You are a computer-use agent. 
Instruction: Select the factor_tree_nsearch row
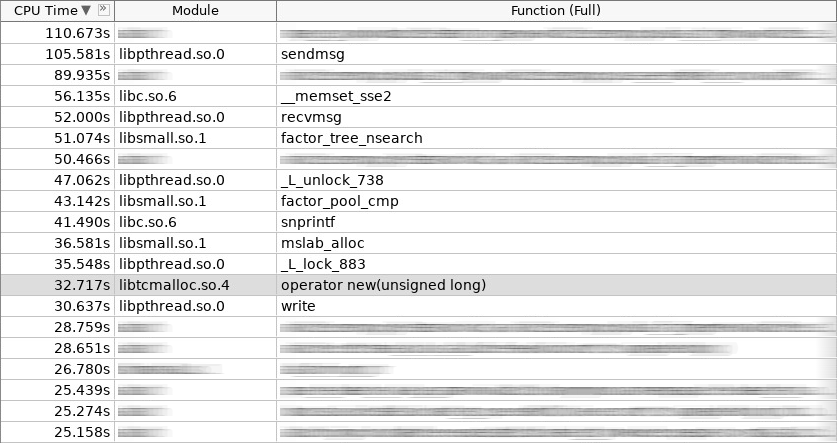pyautogui.click(x=351, y=138)
